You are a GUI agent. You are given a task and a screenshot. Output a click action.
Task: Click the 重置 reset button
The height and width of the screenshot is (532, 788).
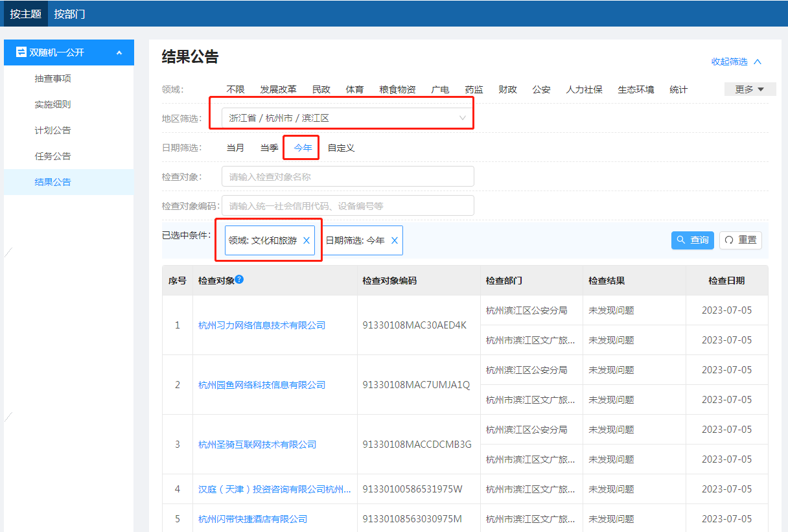(740, 240)
